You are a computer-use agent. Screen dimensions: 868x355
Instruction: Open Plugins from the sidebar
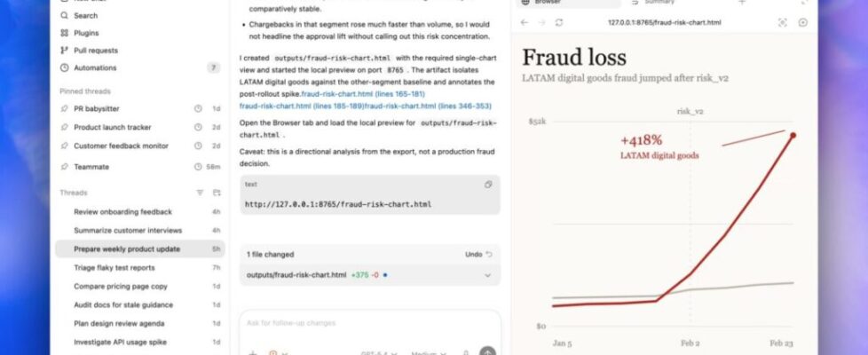[x=64, y=33]
